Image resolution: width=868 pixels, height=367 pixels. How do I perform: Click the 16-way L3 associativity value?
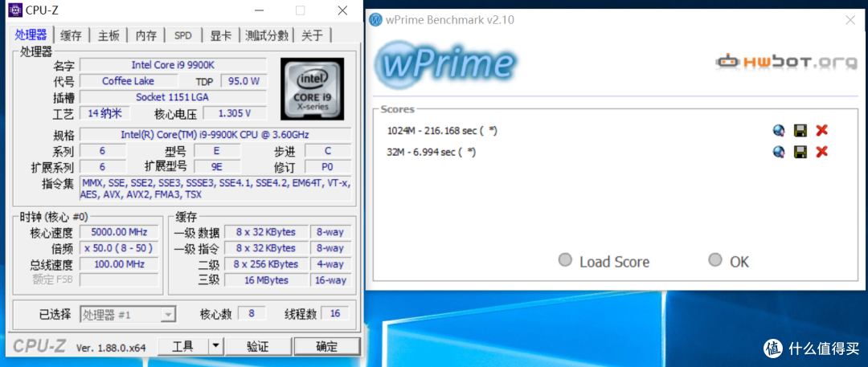[330, 280]
